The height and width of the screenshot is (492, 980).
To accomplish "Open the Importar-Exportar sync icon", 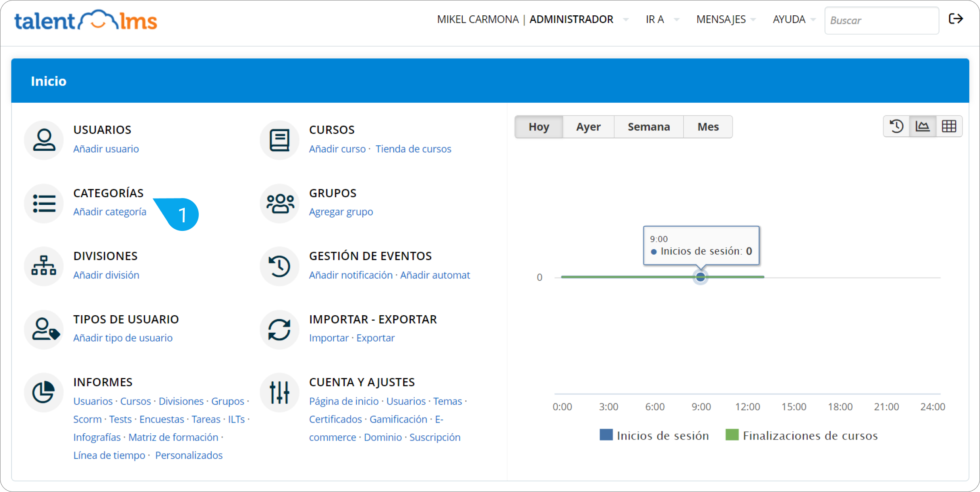I will tap(280, 329).
